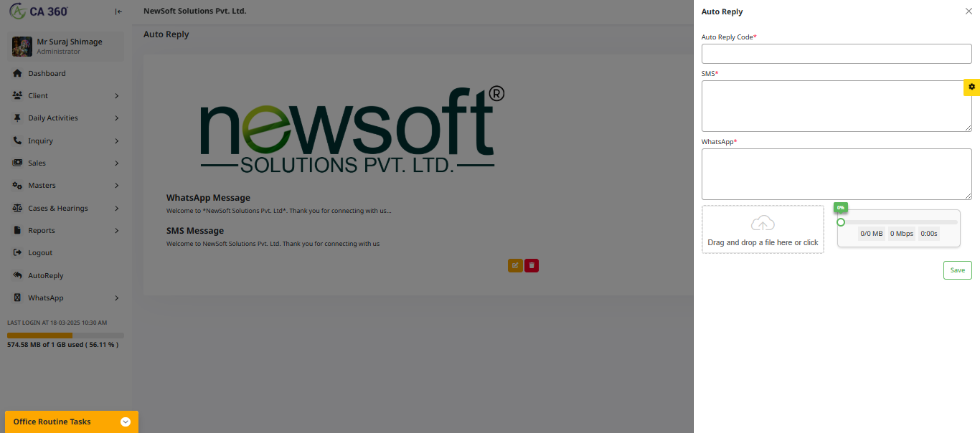
Task: Click the Auto Reply Code input field
Action: (837, 54)
